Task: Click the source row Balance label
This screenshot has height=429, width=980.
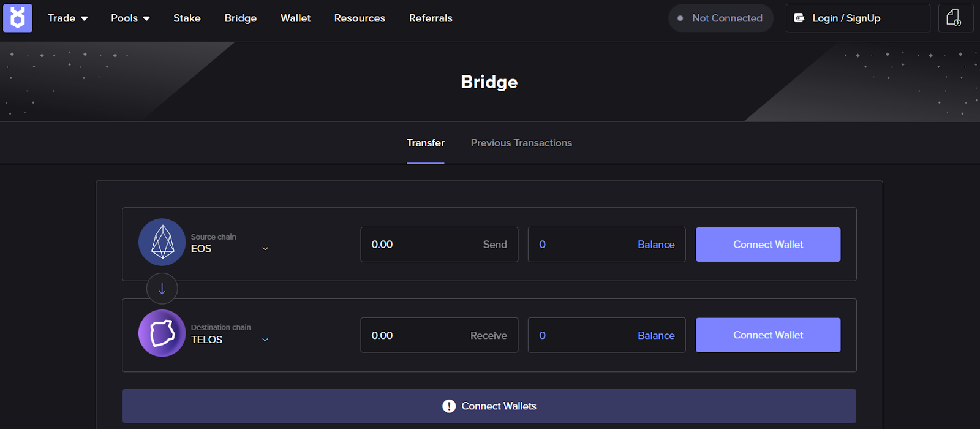Action: (656, 245)
